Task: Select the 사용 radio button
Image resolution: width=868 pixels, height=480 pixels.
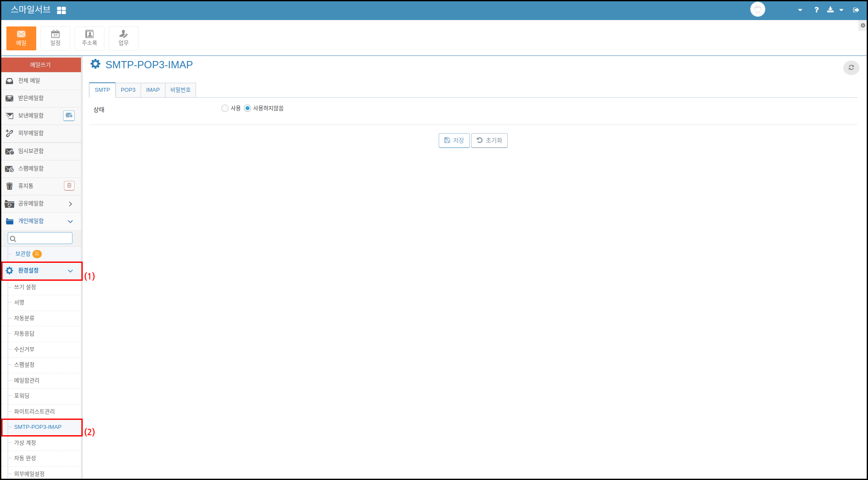Action: coord(225,108)
